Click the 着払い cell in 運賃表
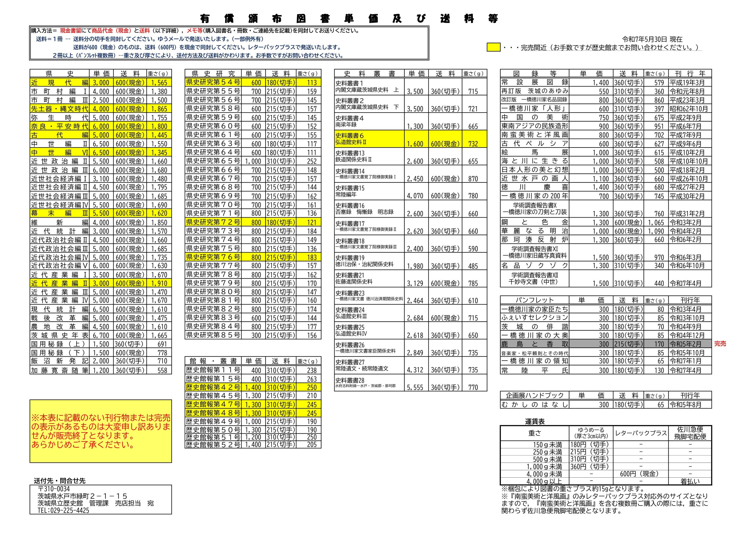Image resolution: width=756 pixels, height=535 pixels. [x=690, y=481]
